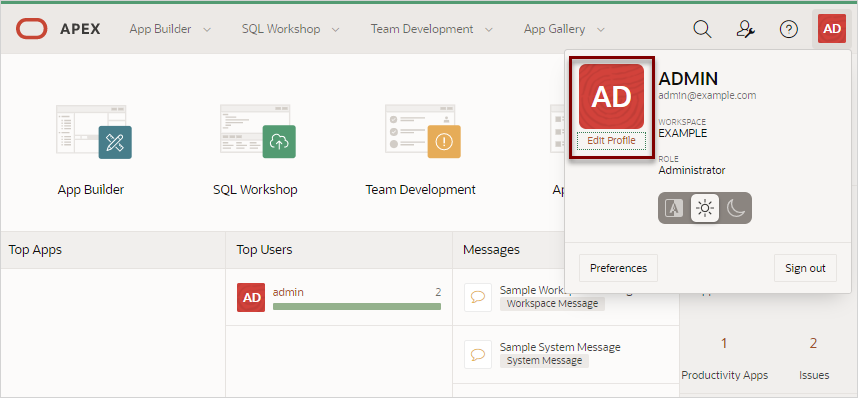Click the Edit Profile link
Image resolution: width=858 pixels, height=398 pixels.
pos(611,141)
